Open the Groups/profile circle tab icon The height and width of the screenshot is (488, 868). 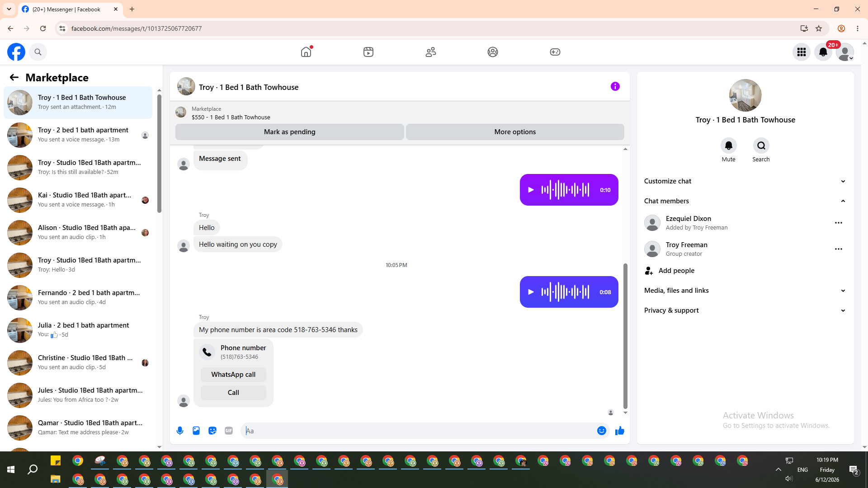pos(493,52)
